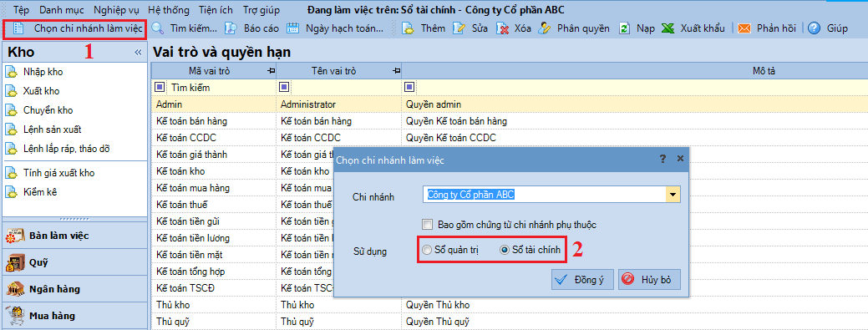The width and height of the screenshot is (868, 330).
Task: Pin the Tên vai trò column
Action: tap(396, 71)
